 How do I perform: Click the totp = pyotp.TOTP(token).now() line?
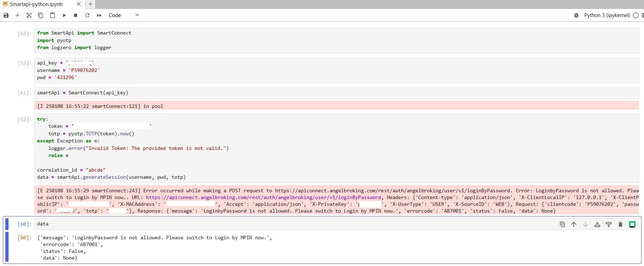coord(91,134)
